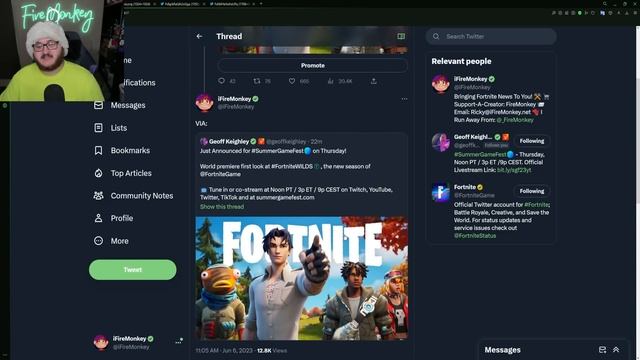640x360 pixels.
Task: Click the @FortniteStatus link in Fortnite bio
Action: pos(475,236)
